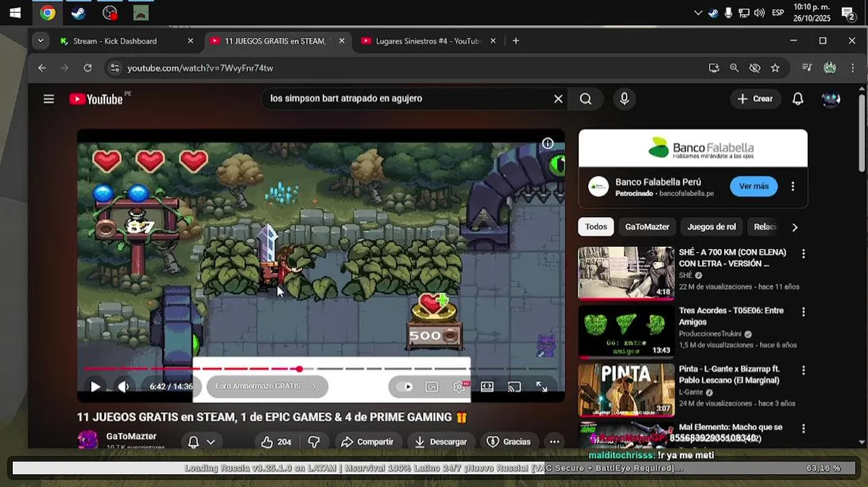Click the address bar URL
This screenshot has width=868, height=487.
point(200,68)
